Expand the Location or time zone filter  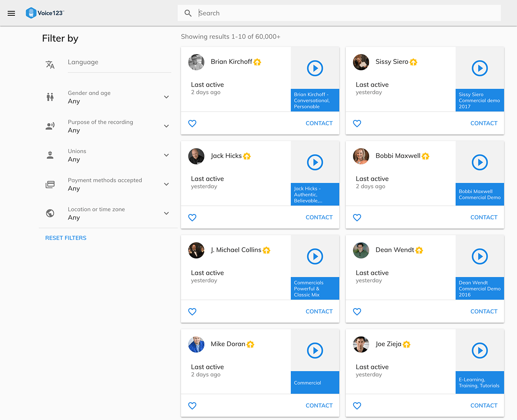(166, 213)
